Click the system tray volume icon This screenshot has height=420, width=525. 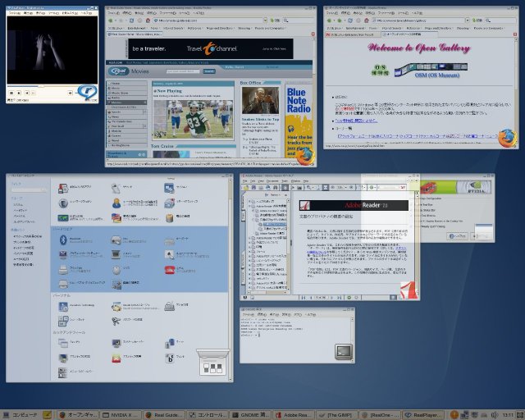pos(495,415)
